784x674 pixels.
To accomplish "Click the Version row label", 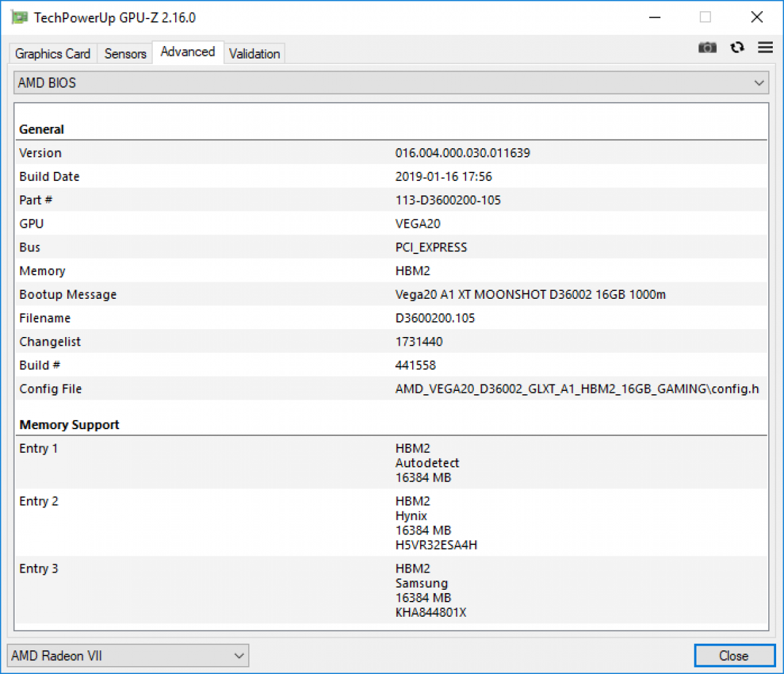I will (40, 153).
